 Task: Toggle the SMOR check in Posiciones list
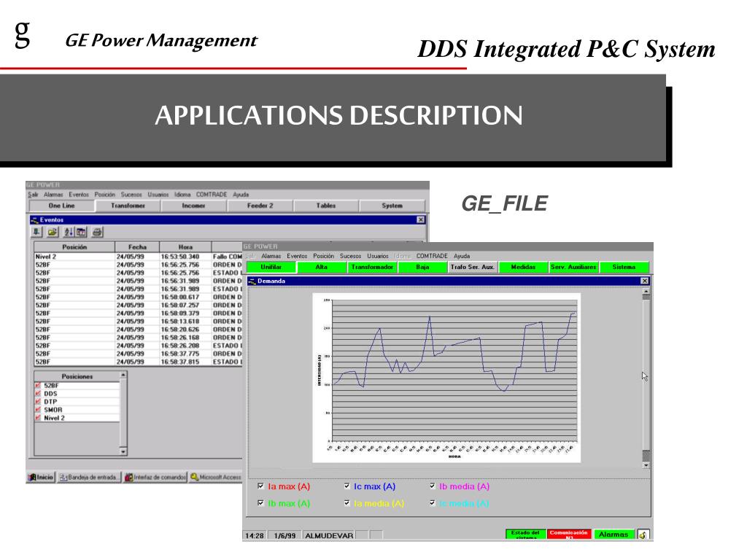[38, 410]
